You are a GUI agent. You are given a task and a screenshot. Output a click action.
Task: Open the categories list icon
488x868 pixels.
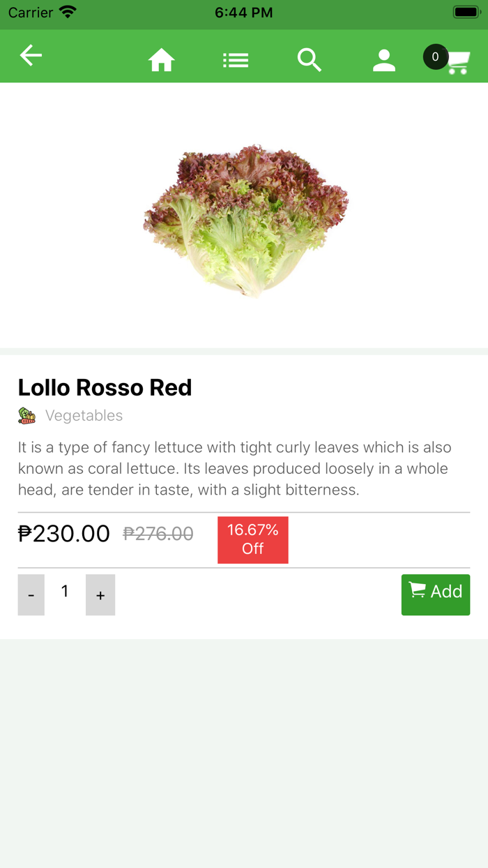tap(236, 59)
